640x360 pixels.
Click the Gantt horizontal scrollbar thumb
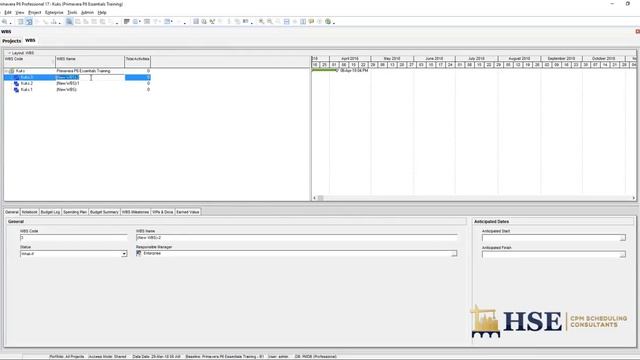(320, 198)
